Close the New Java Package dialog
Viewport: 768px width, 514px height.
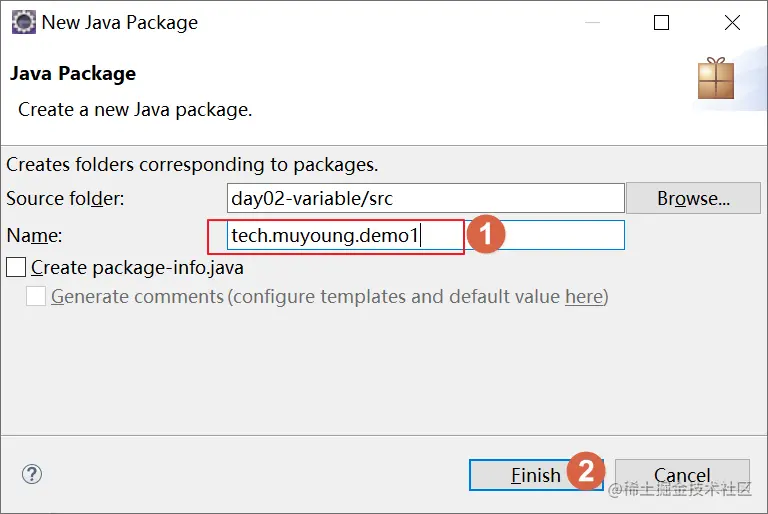pyautogui.click(x=731, y=23)
